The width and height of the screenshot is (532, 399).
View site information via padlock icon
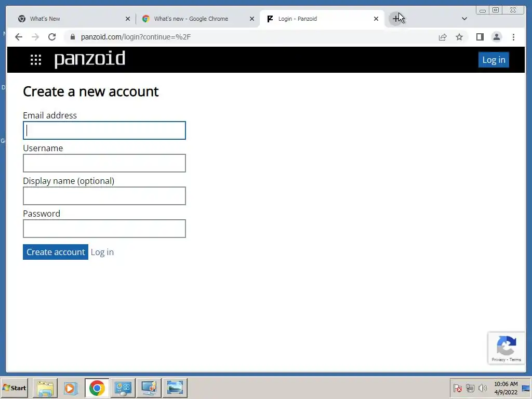72,37
